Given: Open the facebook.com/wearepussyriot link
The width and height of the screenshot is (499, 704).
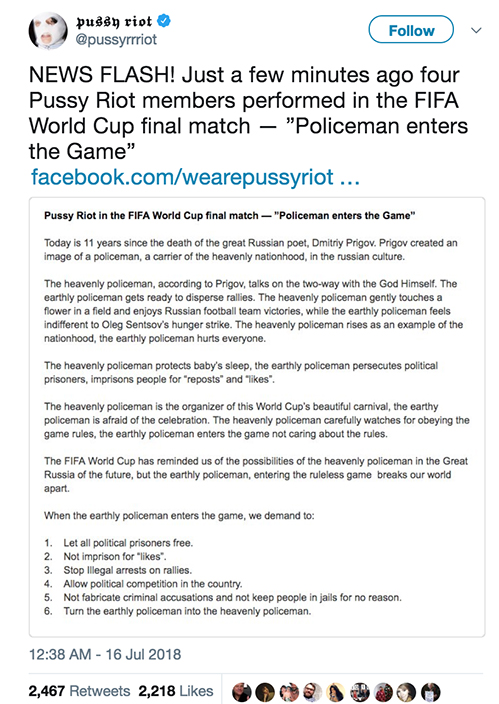Looking at the screenshot, I should tap(195, 177).
